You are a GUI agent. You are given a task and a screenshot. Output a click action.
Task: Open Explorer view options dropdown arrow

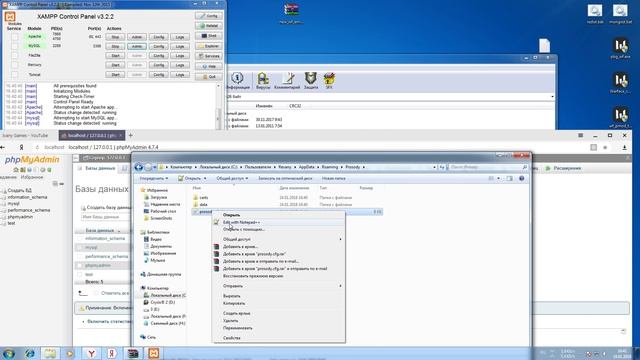point(498,178)
